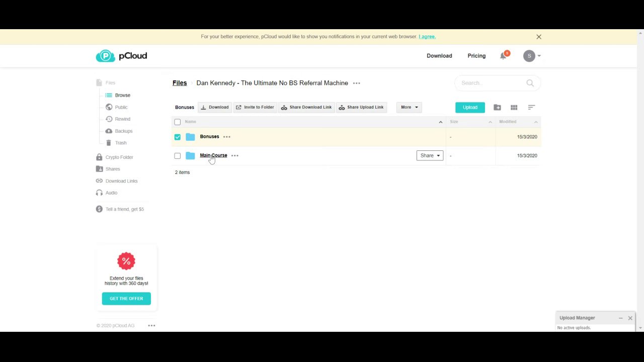Click the Upload button
The width and height of the screenshot is (644, 362).
(x=470, y=107)
